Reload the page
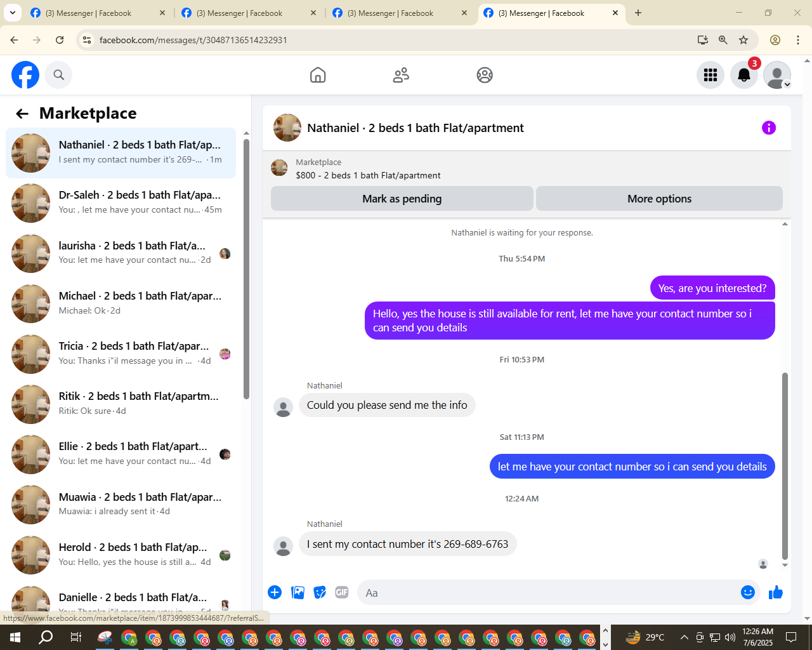812x650 pixels. click(60, 40)
